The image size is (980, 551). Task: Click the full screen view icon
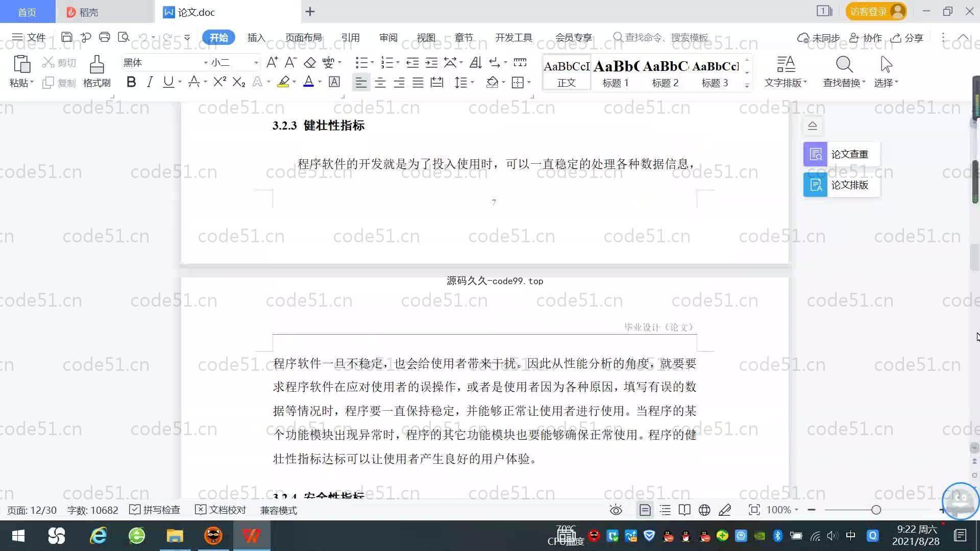pyautogui.click(x=754, y=510)
